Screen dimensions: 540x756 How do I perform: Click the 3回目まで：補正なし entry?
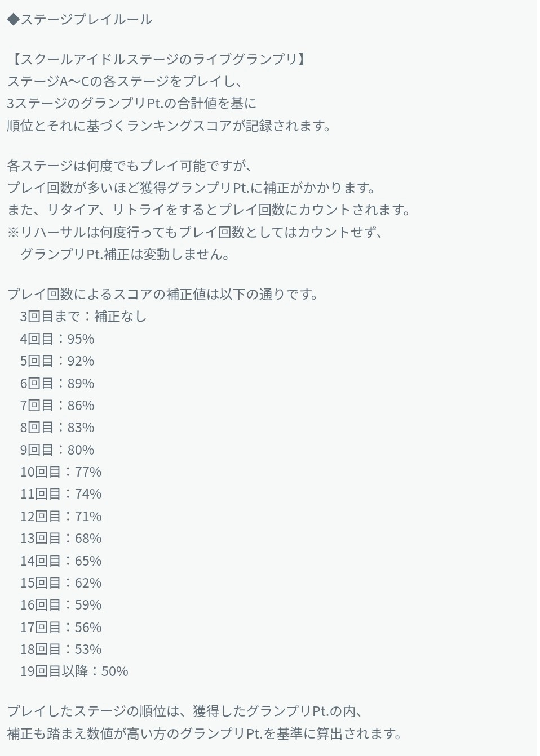(x=83, y=317)
